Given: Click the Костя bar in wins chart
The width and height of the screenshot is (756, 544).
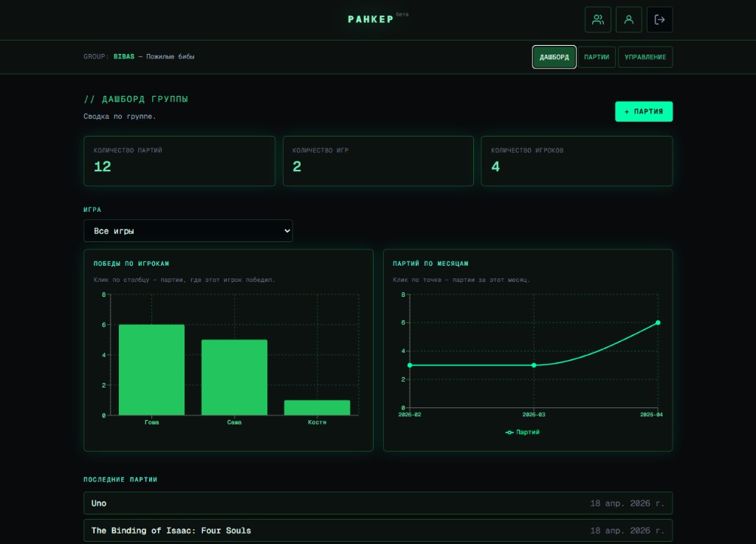Looking at the screenshot, I should (317, 407).
